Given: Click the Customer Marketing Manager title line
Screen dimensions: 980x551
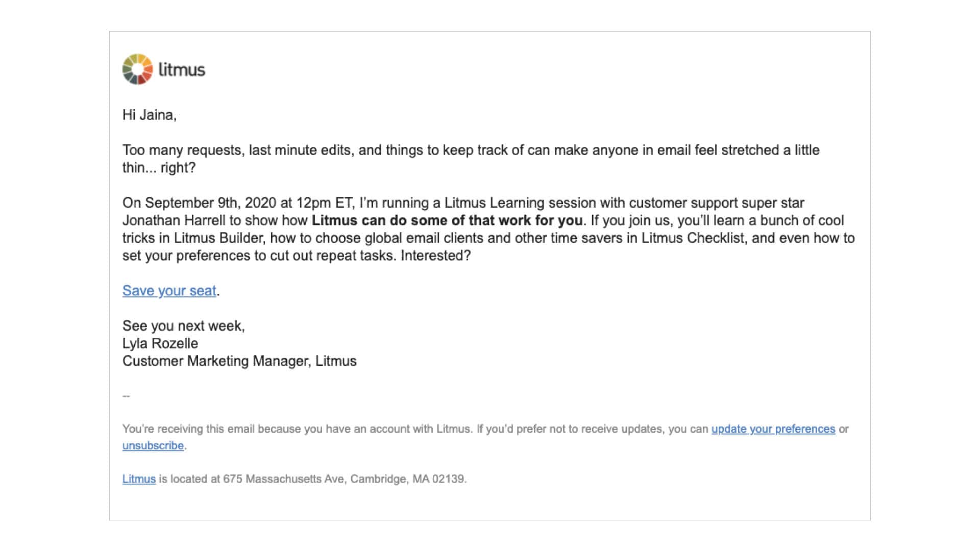Looking at the screenshot, I should click(x=239, y=361).
